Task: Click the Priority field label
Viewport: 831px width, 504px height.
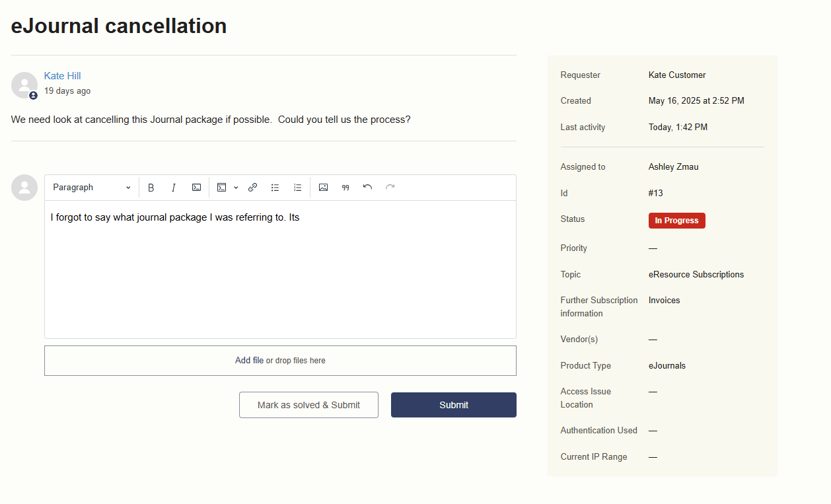Action: [x=574, y=248]
